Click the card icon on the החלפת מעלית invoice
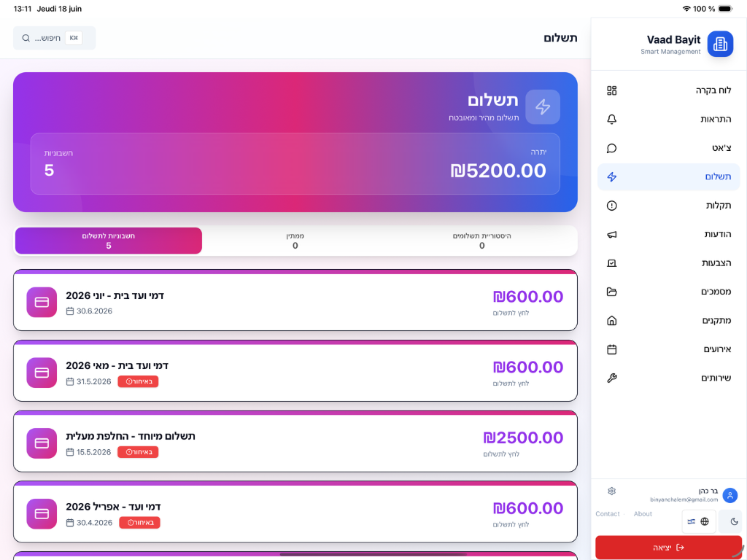The height and width of the screenshot is (560, 747). coord(42,443)
